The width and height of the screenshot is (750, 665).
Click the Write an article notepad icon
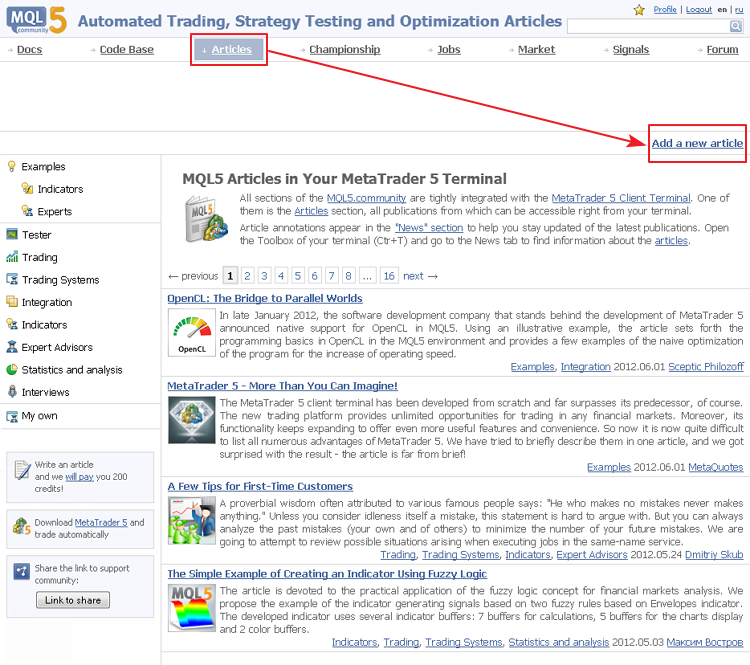click(22, 470)
